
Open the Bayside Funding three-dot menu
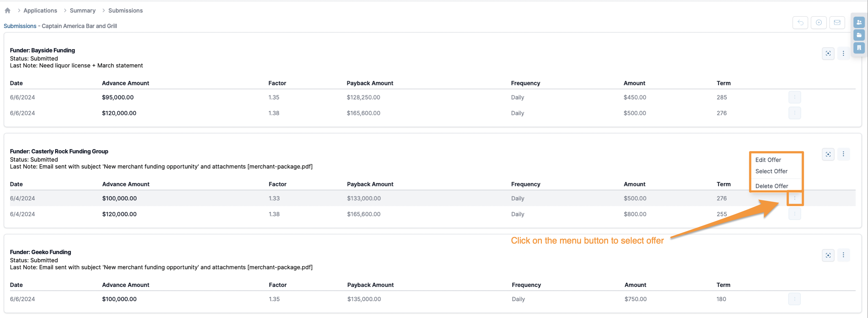pyautogui.click(x=843, y=53)
